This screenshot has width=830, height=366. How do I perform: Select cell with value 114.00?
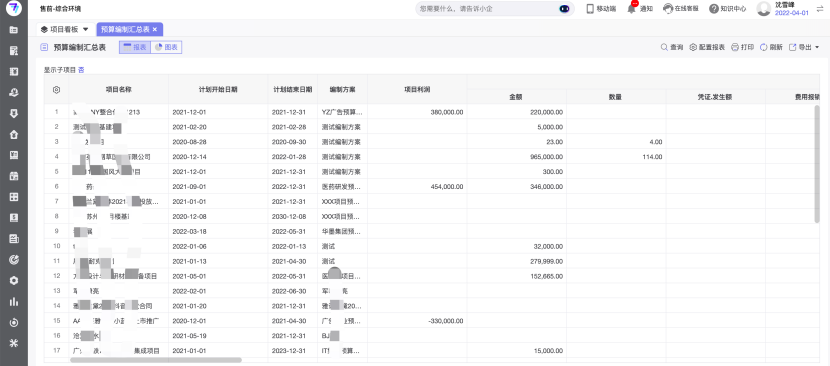(x=616, y=157)
